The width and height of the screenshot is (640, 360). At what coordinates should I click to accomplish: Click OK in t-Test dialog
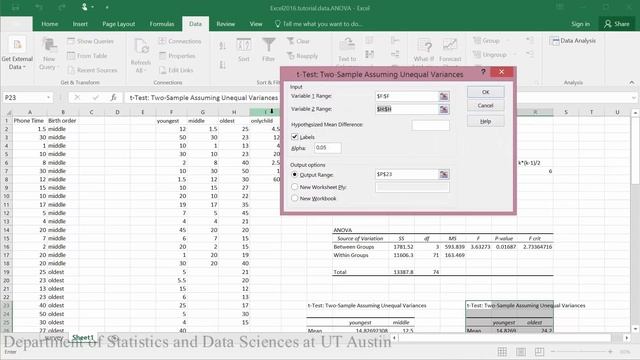pyautogui.click(x=485, y=92)
